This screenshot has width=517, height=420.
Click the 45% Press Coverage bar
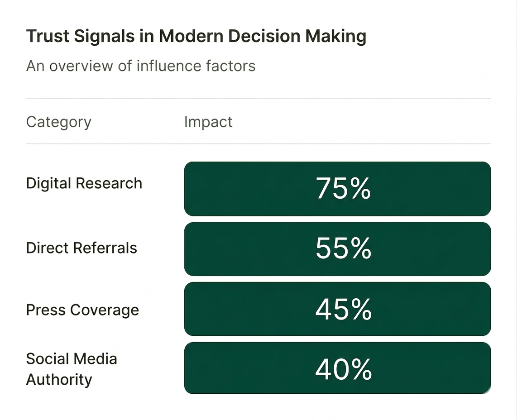pyautogui.click(x=337, y=309)
